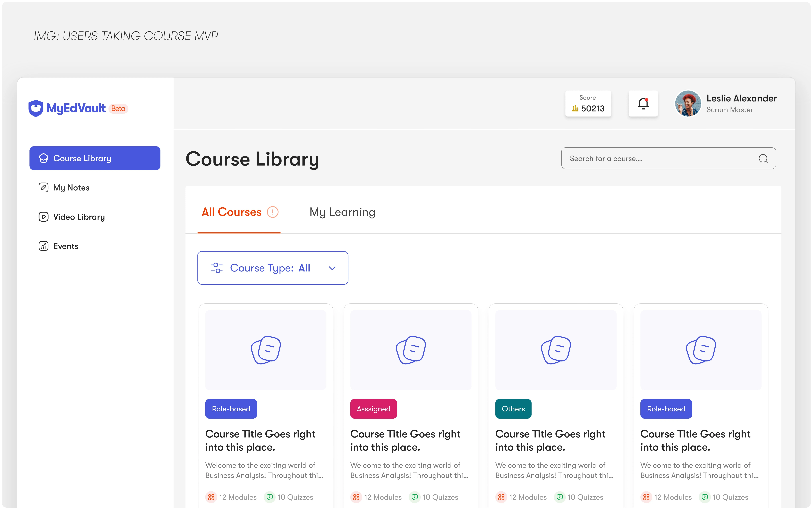Click 12 Modules text on the Others card
This screenshot has width=812, height=509.
point(528,497)
